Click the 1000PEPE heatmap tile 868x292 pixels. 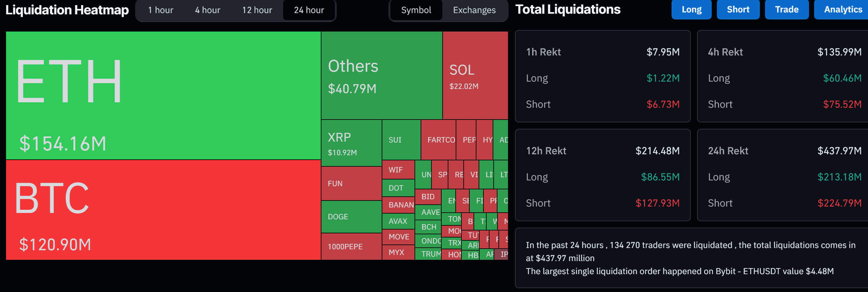point(351,246)
